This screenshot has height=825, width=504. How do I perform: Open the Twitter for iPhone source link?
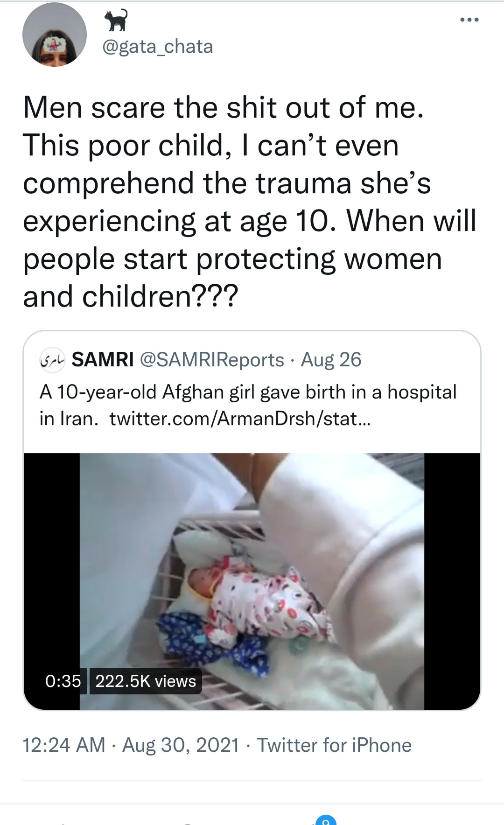click(334, 745)
